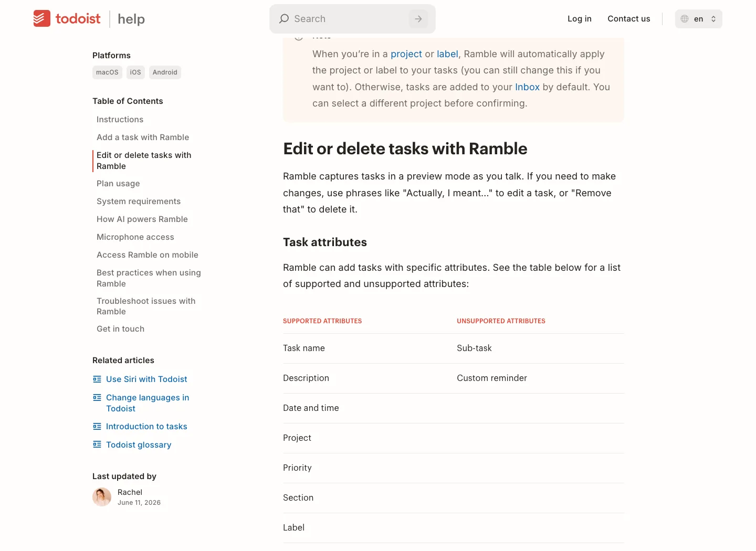This screenshot has height=551, width=756.
Task: Click the Edit or delete tasks with Ramble heading
Action: coord(405,149)
